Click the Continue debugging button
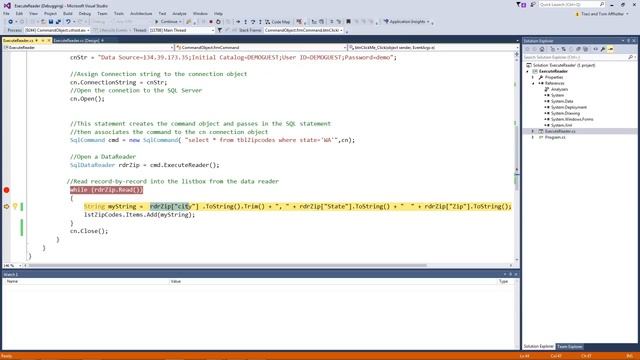 point(168,22)
